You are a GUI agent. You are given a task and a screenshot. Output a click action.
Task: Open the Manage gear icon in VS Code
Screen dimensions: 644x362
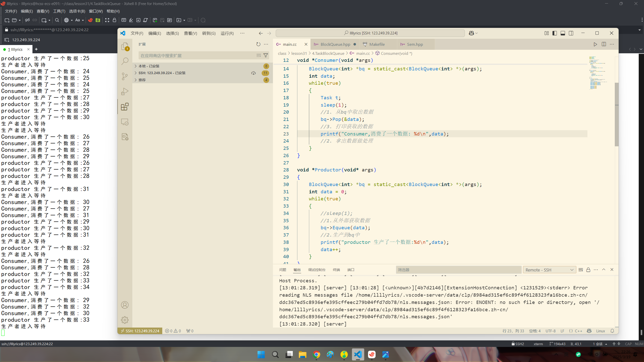[x=125, y=320]
